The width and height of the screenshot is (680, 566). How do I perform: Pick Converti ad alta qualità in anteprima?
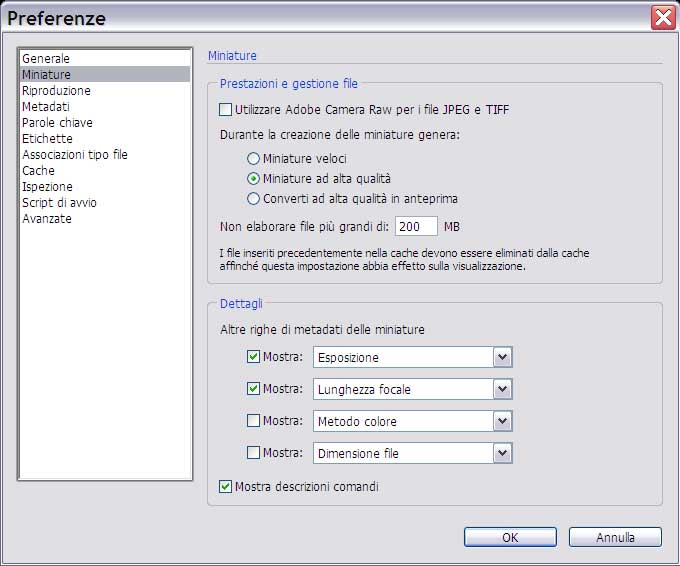253,199
